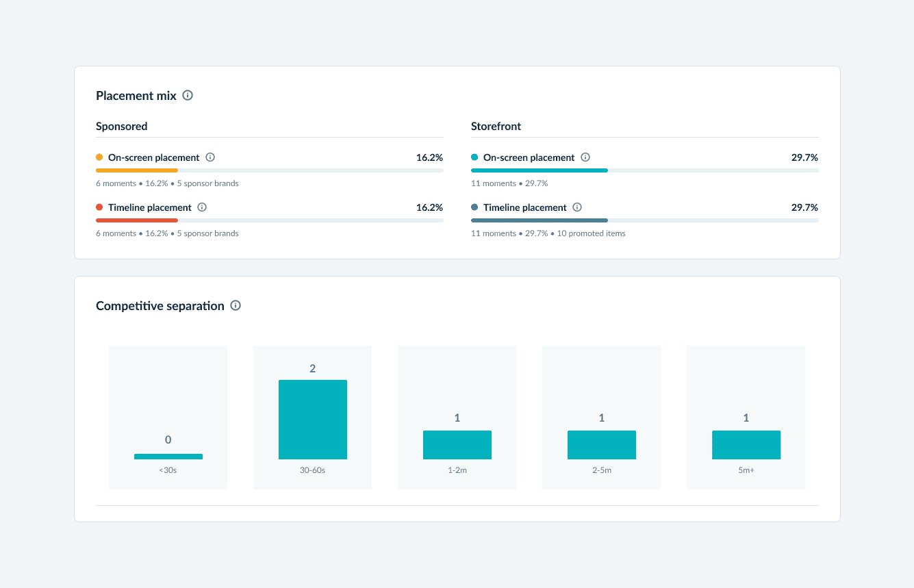Click the orange dot for Sponsored On-screen placement

pos(99,157)
